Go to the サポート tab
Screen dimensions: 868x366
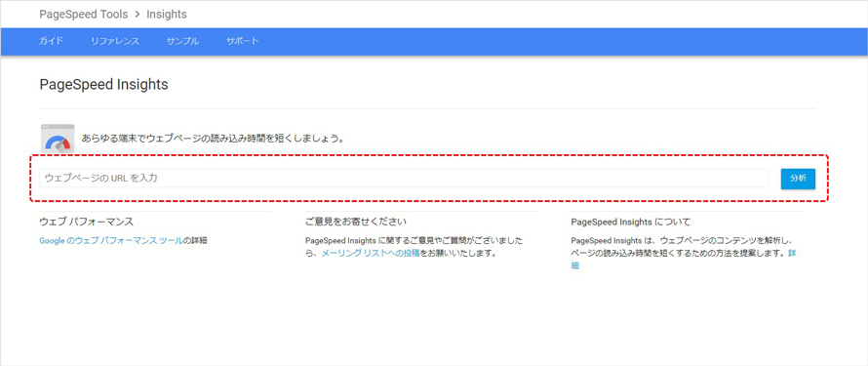pyautogui.click(x=243, y=42)
